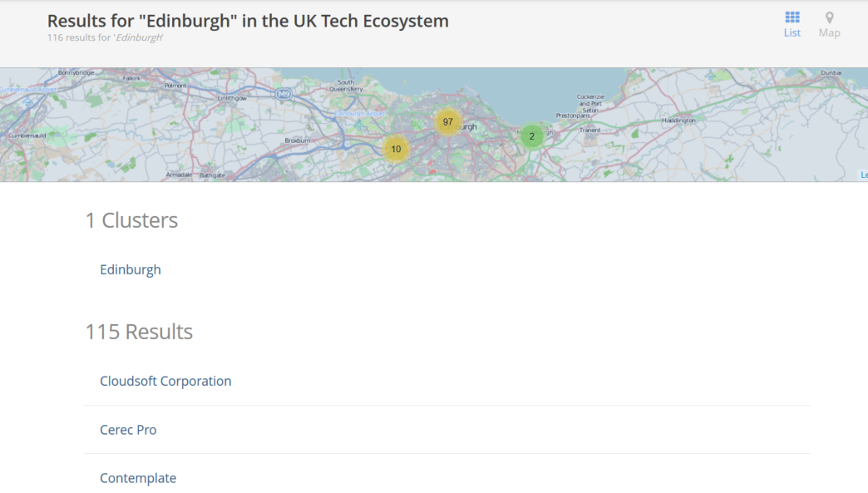Click the green 2 cluster marker
The width and height of the screenshot is (868, 493).
[532, 135]
